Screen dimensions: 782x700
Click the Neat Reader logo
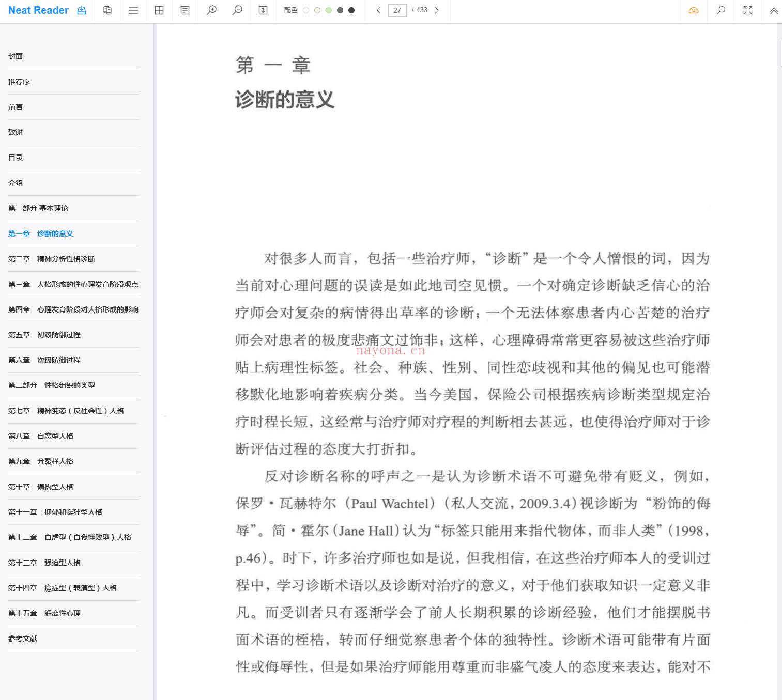(38, 10)
